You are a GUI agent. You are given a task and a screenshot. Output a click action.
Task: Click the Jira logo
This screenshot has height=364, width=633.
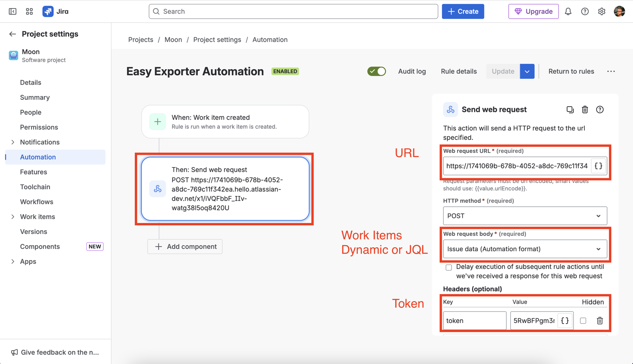click(55, 11)
